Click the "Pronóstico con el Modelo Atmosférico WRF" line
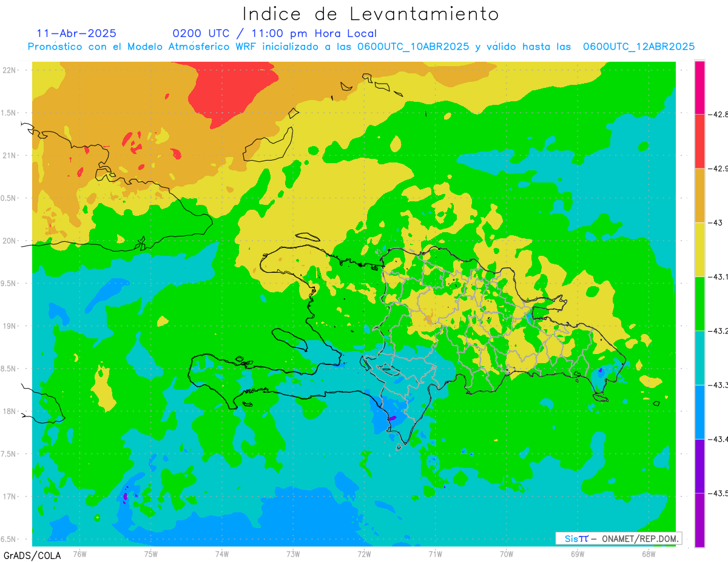 [361, 47]
